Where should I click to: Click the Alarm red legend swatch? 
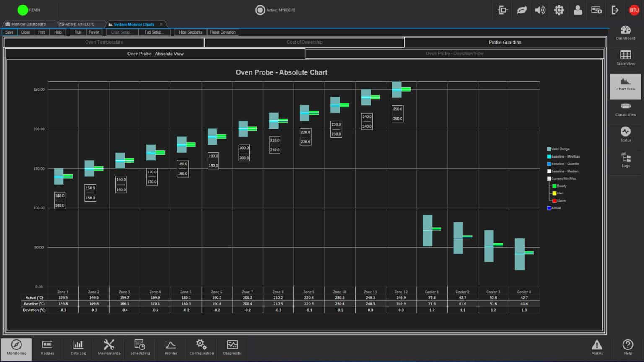coord(554,201)
